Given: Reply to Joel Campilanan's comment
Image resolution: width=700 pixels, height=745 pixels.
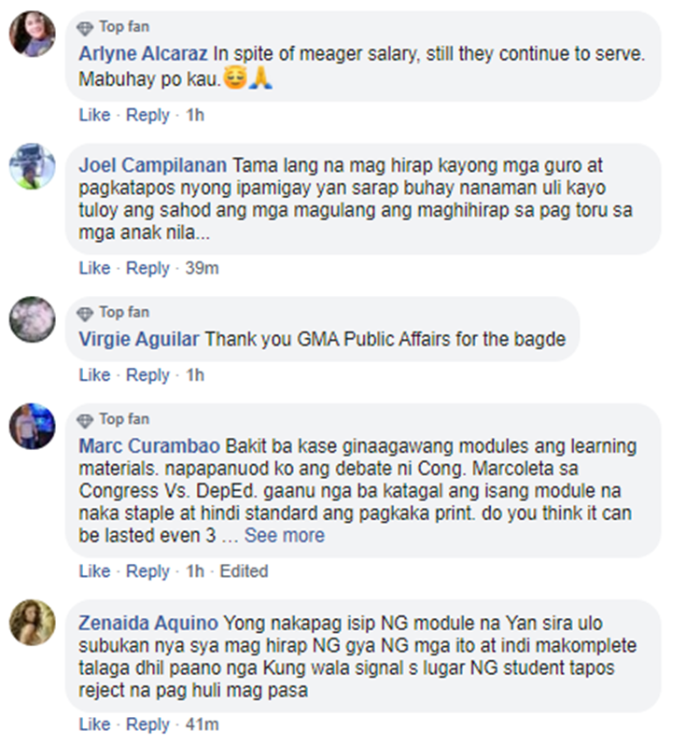Looking at the screenshot, I should (147, 269).
